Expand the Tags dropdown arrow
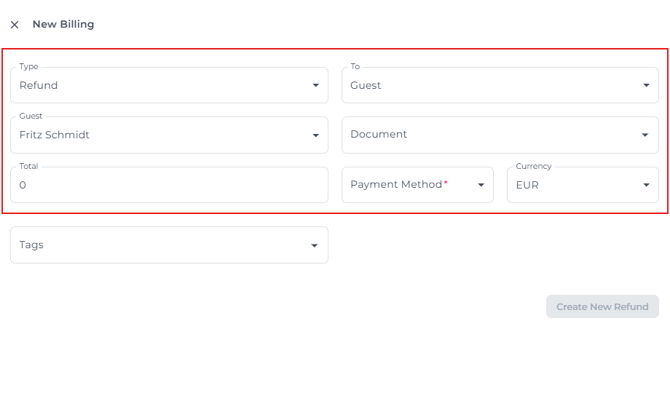The width and height of the screenshot is (670, 412). (x=315, y=245)
